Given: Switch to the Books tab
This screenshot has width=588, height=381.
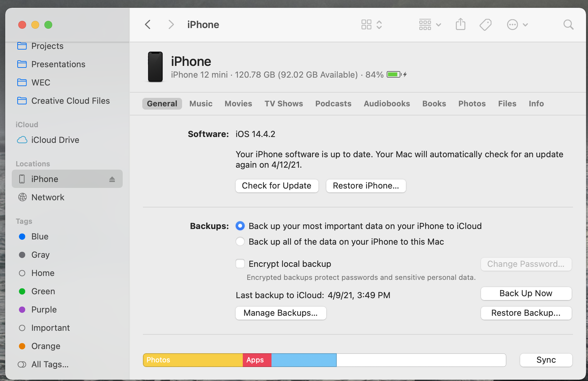Looking at the screenshot, I should pyautogui.click(x=434, y=104).
